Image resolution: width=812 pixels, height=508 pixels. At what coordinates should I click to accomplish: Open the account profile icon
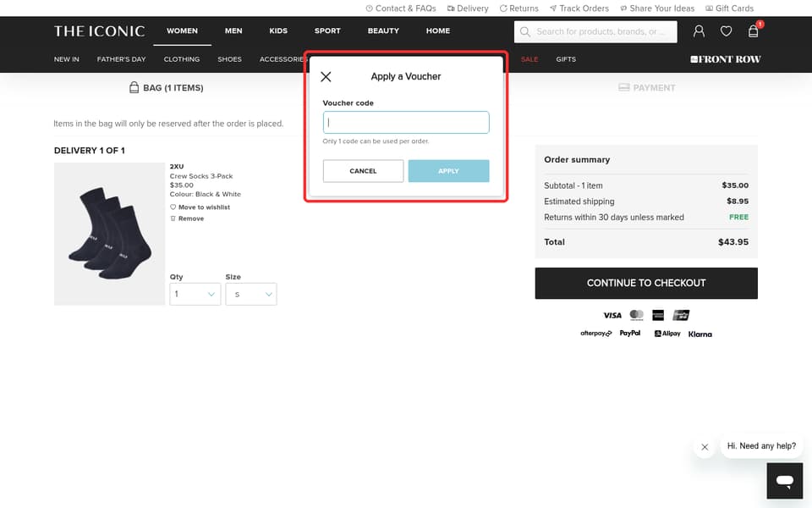point(699,31)
